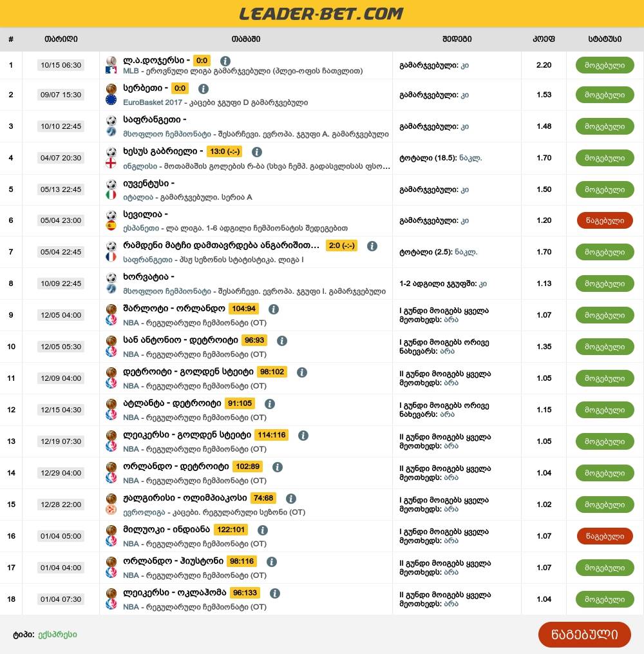
Task: Click team name ატლანტა - დეტროიტი
Action: pos(172,403)
